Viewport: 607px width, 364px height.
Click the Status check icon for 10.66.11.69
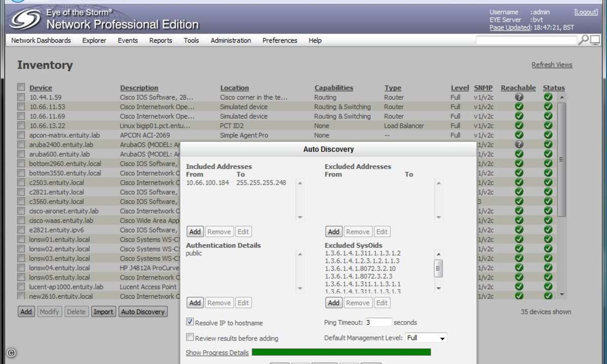tap(548, 116)
